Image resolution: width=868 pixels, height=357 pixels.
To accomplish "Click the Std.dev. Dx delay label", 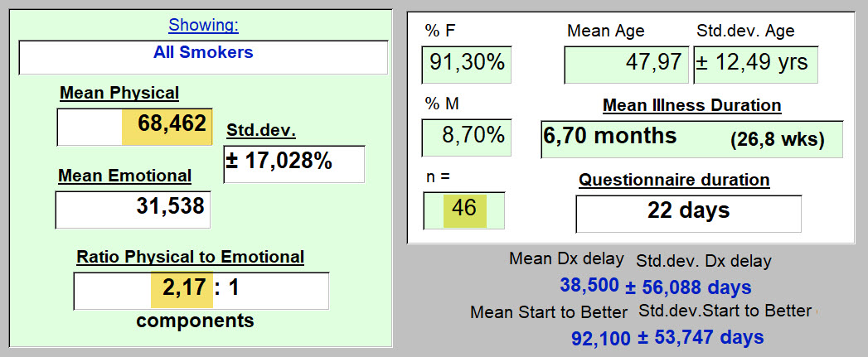I will [x=704, y=261].
